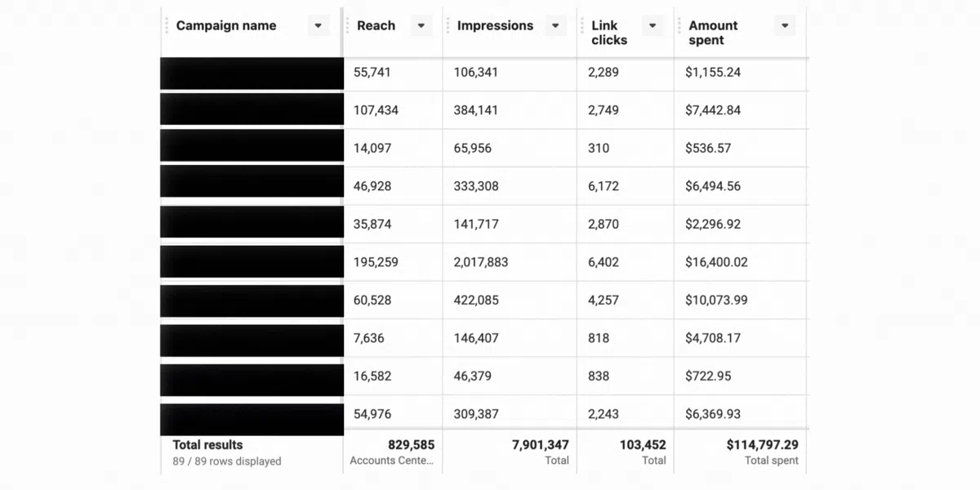
Task: Click the Reach column grip handle
Action: pyautogui.click(x=349, y=25)
